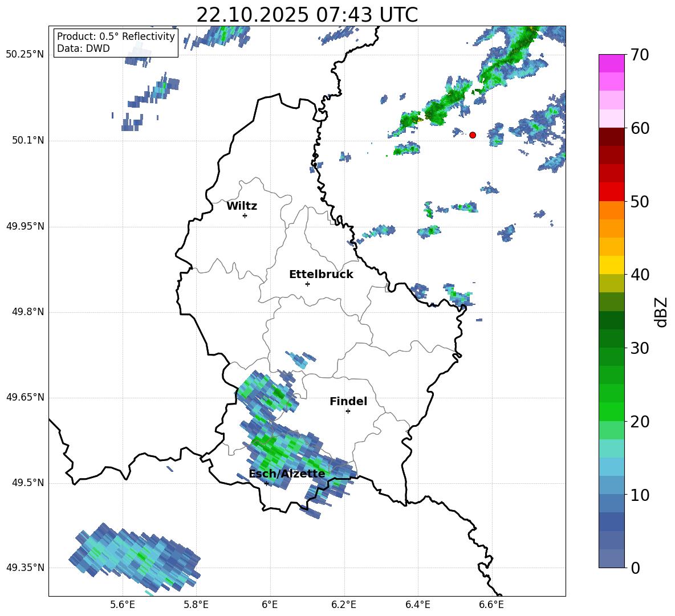Screen dimensions: 675x616
Task: Click the 49.8°N latitude label
Action: click(29, 312)
